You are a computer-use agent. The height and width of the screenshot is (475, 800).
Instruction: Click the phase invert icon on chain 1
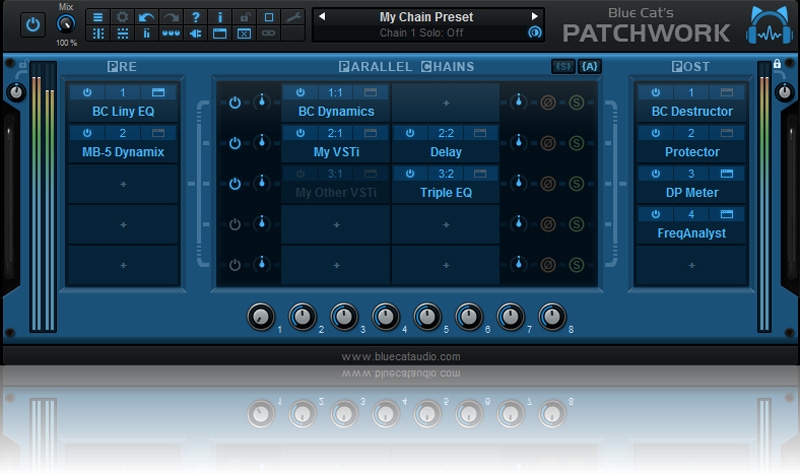tap(548, 102)
